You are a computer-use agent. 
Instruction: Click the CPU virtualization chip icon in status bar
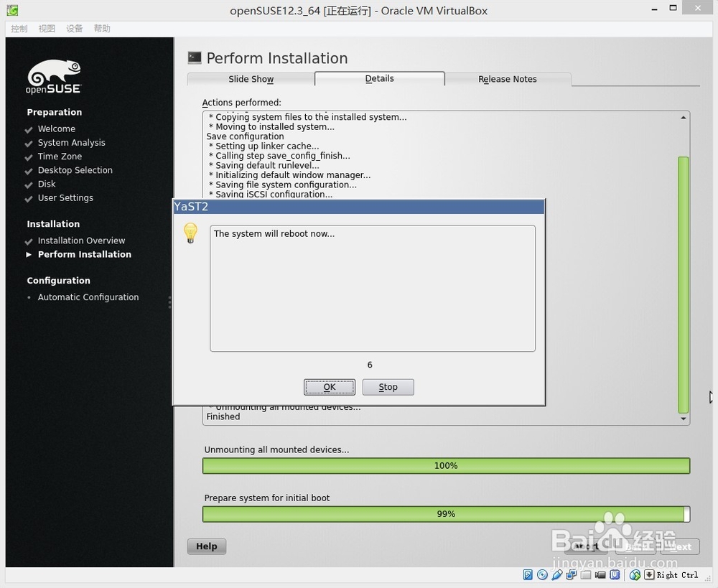tap(615, 575)
